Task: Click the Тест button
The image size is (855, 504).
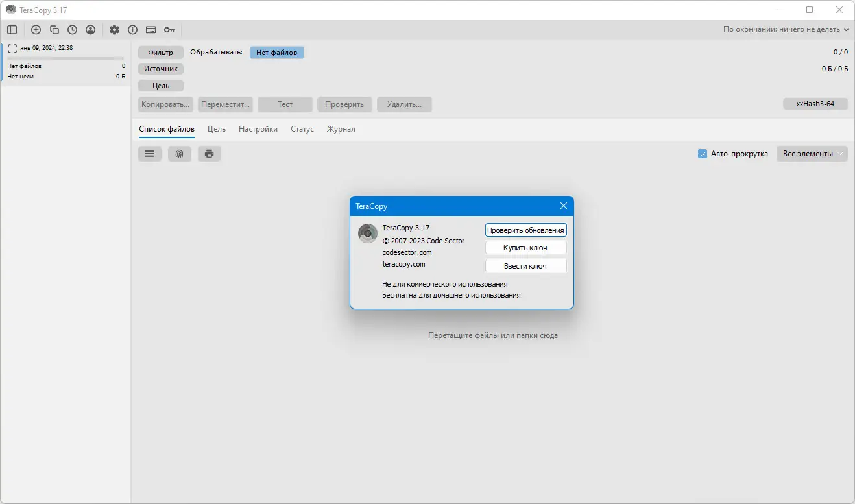Action: pyautogui.click(x=285, y=104)
